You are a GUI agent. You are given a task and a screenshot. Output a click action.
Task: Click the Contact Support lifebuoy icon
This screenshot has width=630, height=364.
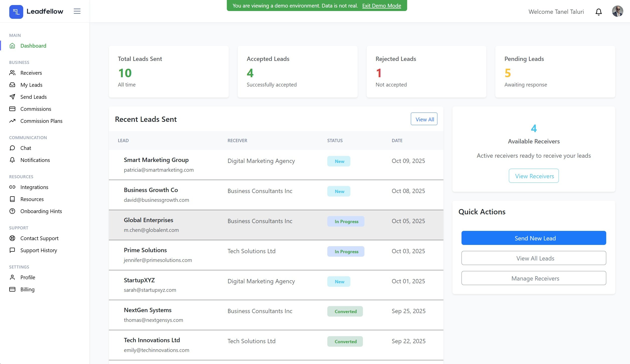[x=12, y=238]
